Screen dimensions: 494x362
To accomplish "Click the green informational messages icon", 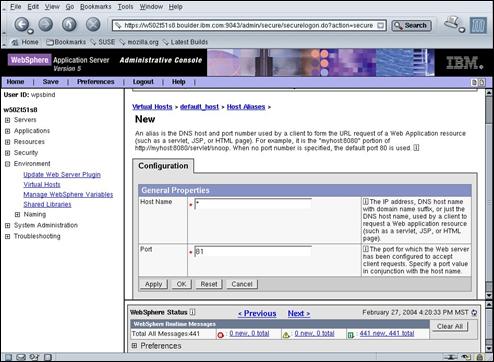I will click(351, 335).
